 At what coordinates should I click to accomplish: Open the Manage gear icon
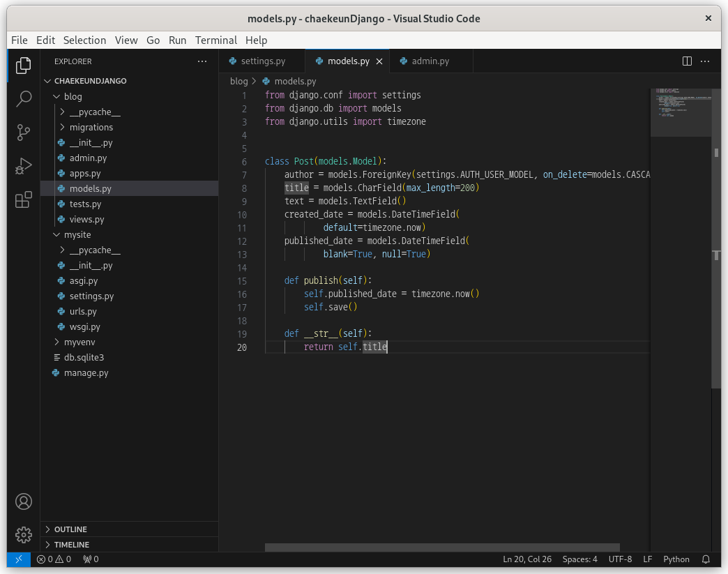(x=23, y=535)
